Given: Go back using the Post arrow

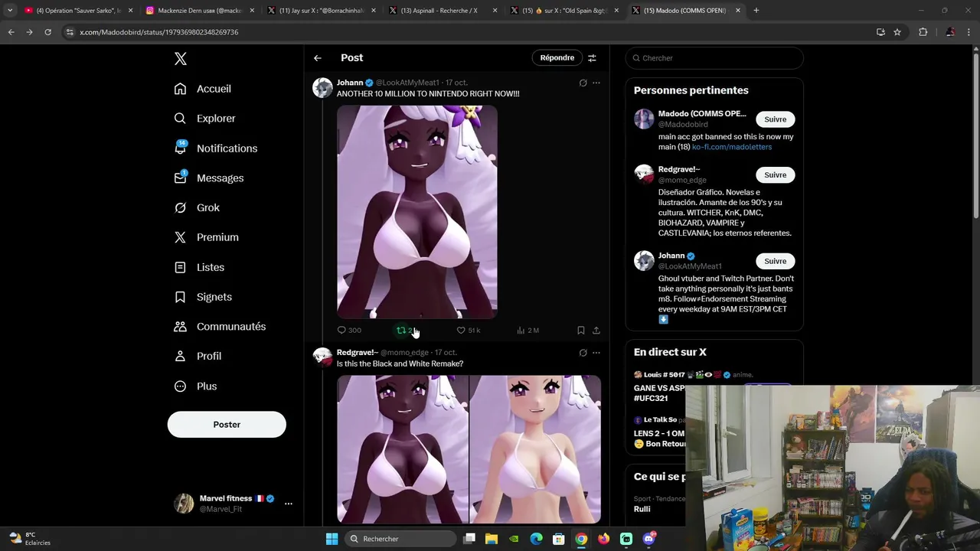Looking at the screenshot, I should tap(318, 58).
